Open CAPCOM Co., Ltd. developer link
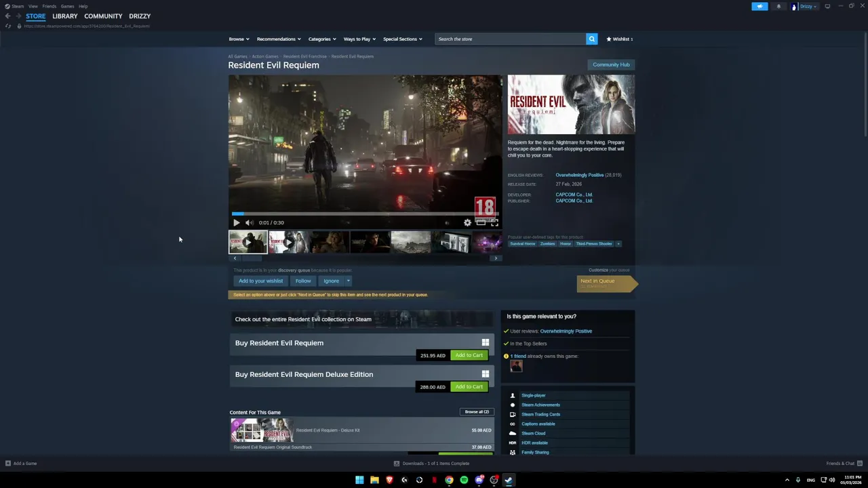Image resolution: width=868 pixels, height=488 pixels. click(574, 195)
